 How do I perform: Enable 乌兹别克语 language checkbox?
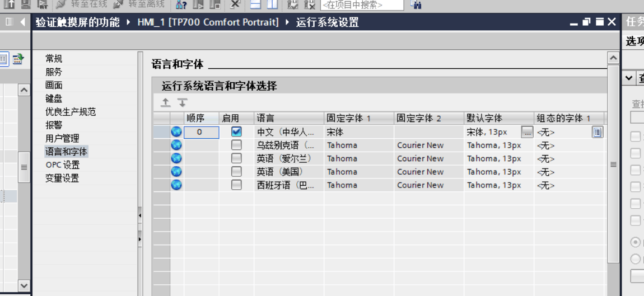tap(236, 145)
